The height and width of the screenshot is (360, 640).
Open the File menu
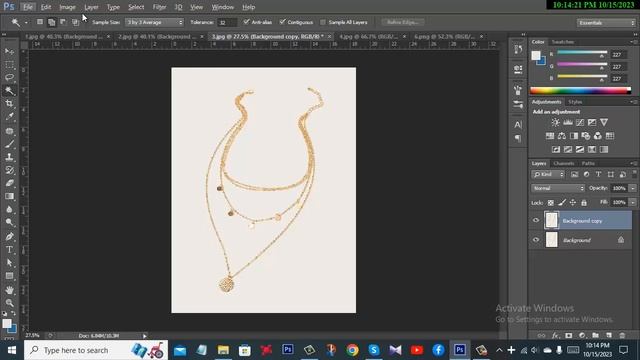coord(28,7)
